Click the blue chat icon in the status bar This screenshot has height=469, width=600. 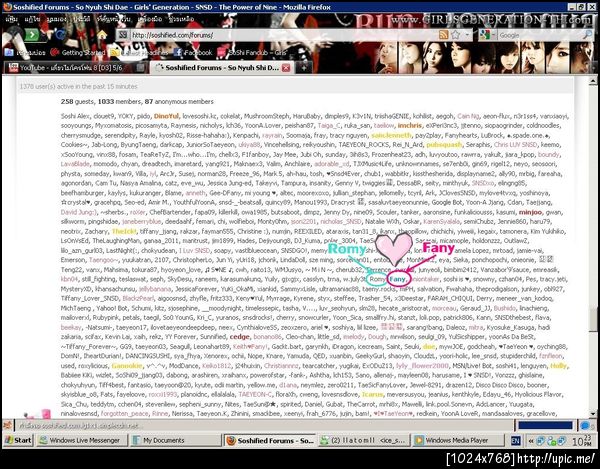tap(585, 425)
